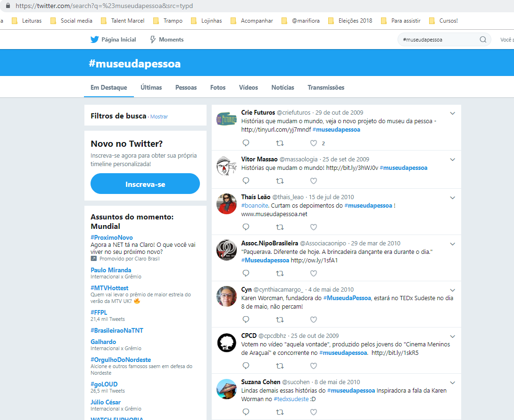
Task: Like the Suzana Cohen tweet
Action: tap(314, 412)
